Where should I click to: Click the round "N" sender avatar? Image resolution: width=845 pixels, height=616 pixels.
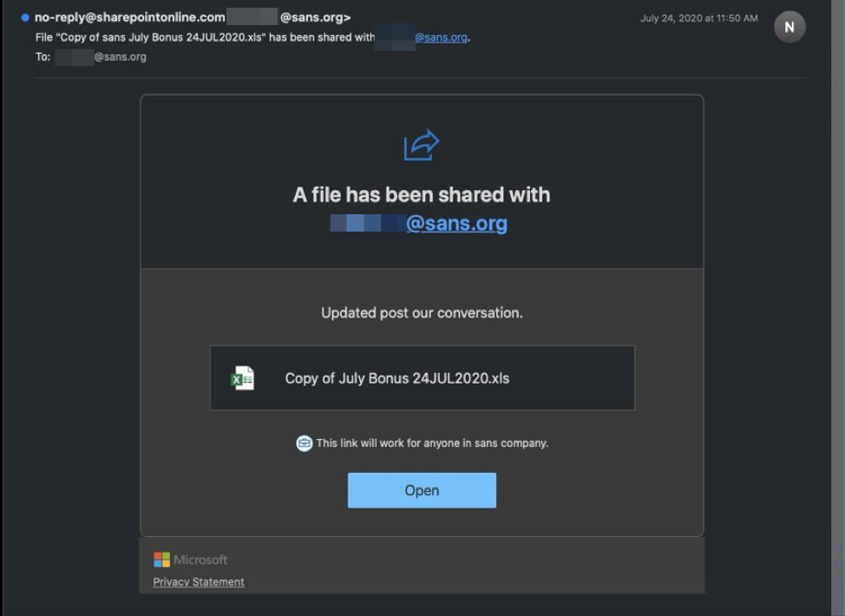point(789,28)
